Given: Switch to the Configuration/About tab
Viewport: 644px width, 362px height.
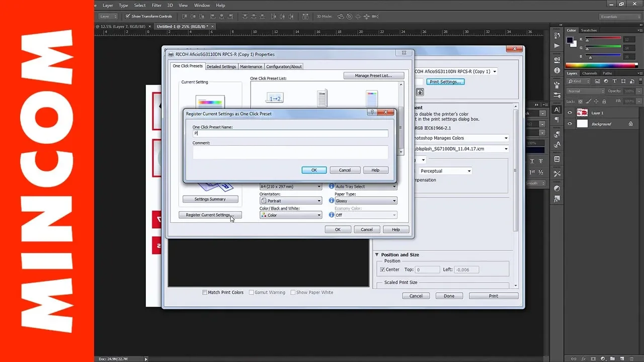Looking at the screenshot, I should 284,66.
